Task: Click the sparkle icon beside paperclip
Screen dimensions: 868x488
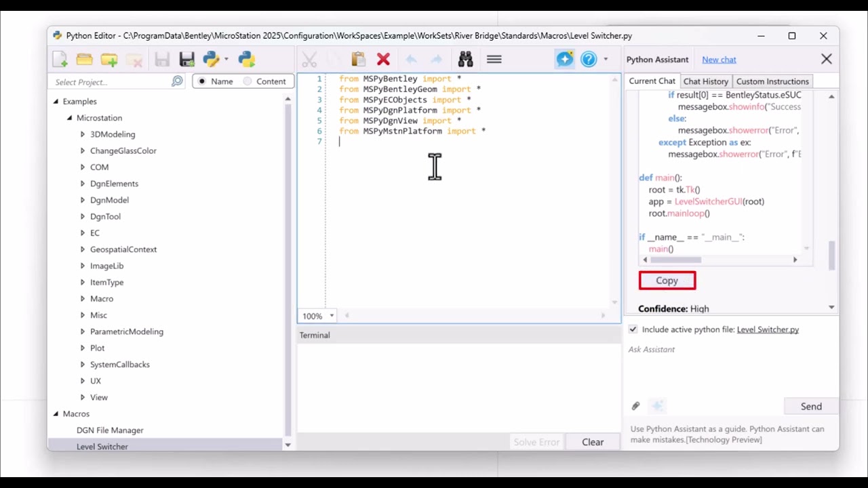Action: coord(657,406)
